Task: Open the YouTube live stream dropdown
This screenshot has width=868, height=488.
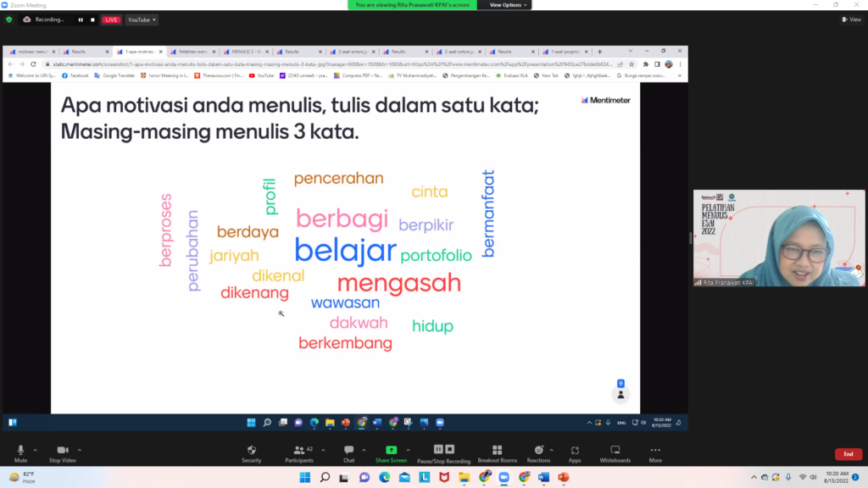Action: (142, 20)
